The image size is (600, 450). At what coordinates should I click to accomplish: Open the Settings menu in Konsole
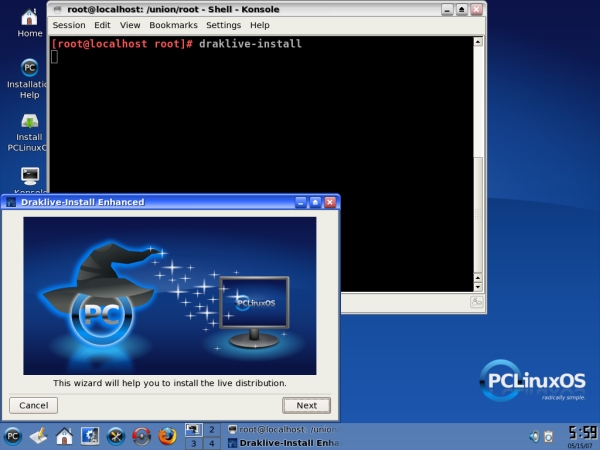pyautogui.click(x=223, y=25)
